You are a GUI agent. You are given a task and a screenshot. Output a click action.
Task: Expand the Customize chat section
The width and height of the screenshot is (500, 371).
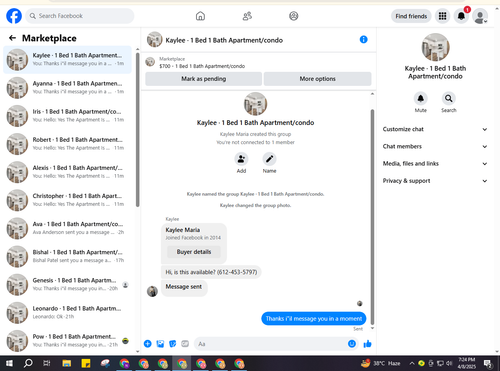435,129
